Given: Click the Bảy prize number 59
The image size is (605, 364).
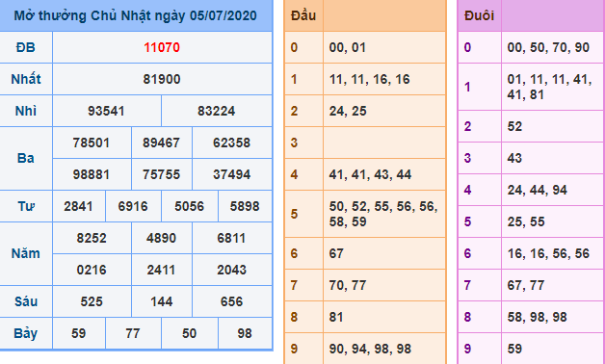Looking at the screenshot, I should (78, 333).
